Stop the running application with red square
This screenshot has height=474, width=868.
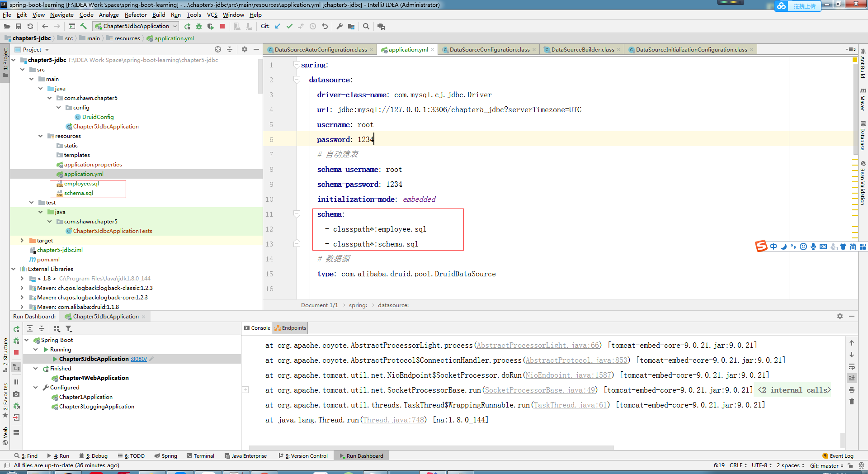pyautogui.click(x=222, y=26)
